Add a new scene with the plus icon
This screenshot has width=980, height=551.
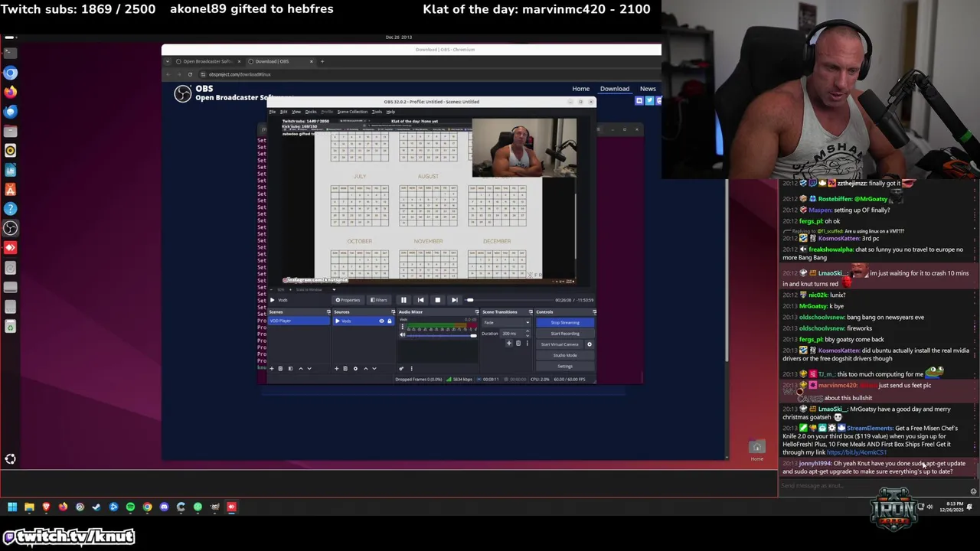click(272, 369)
